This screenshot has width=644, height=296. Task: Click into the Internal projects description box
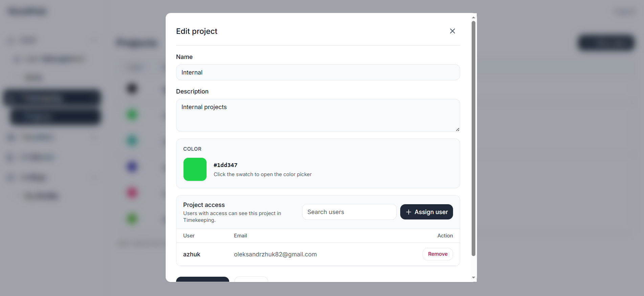tap(318, 115)
